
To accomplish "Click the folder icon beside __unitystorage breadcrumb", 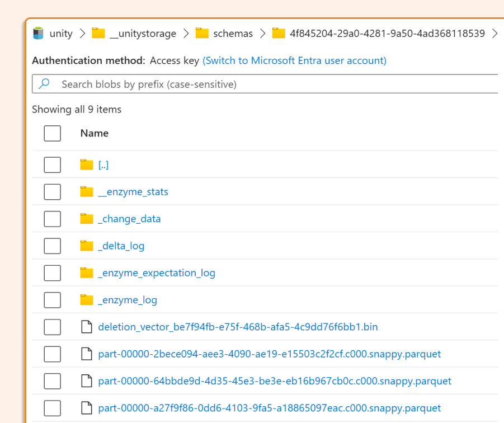I will coord(98,33).
